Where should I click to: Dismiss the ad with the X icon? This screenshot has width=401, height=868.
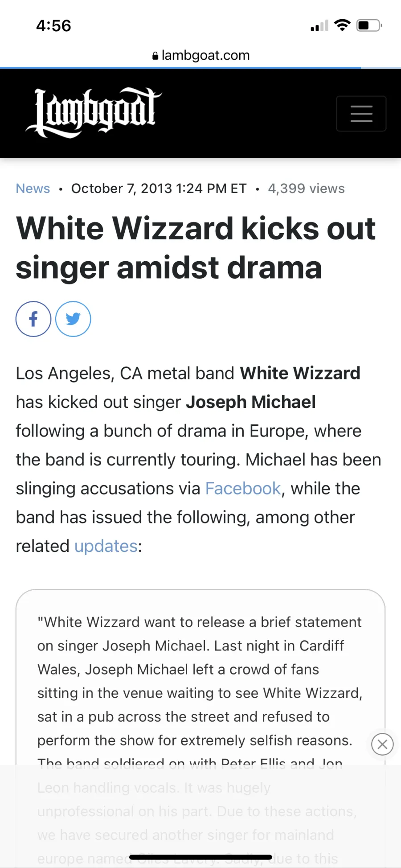[382, 744]
